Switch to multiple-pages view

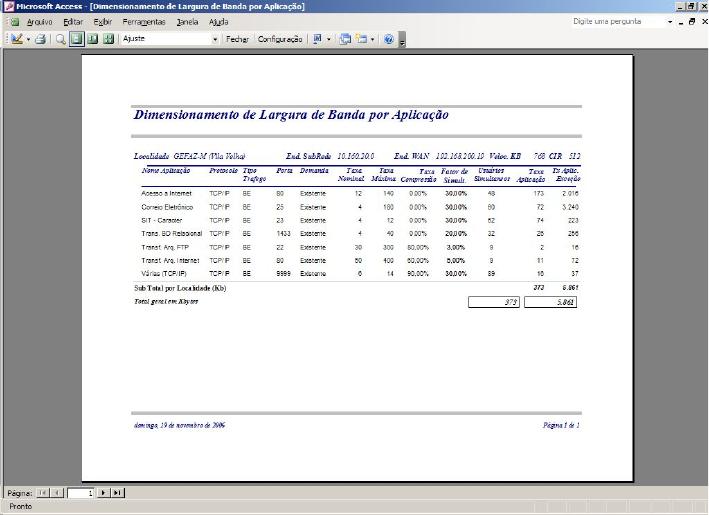pos(109,39)
